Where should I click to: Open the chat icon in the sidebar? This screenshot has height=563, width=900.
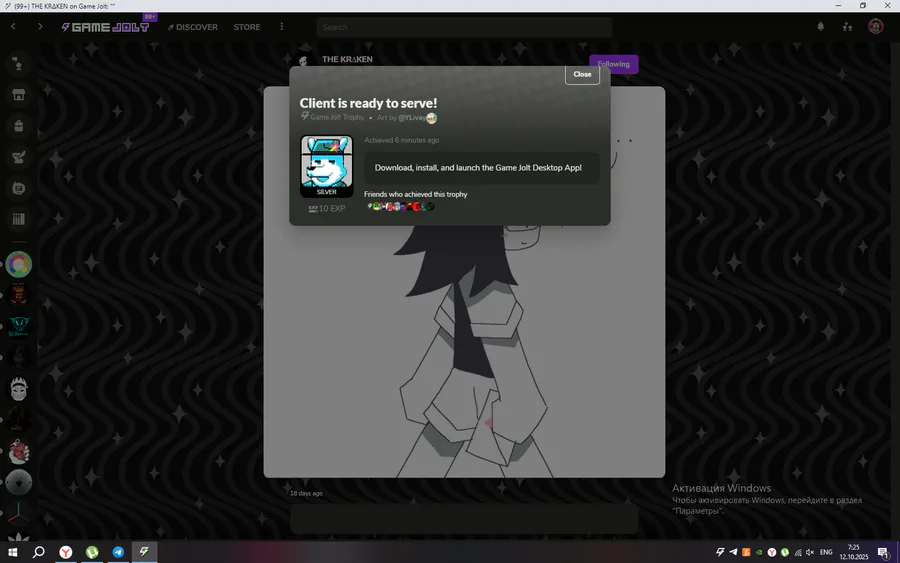(x=18, y=64)
